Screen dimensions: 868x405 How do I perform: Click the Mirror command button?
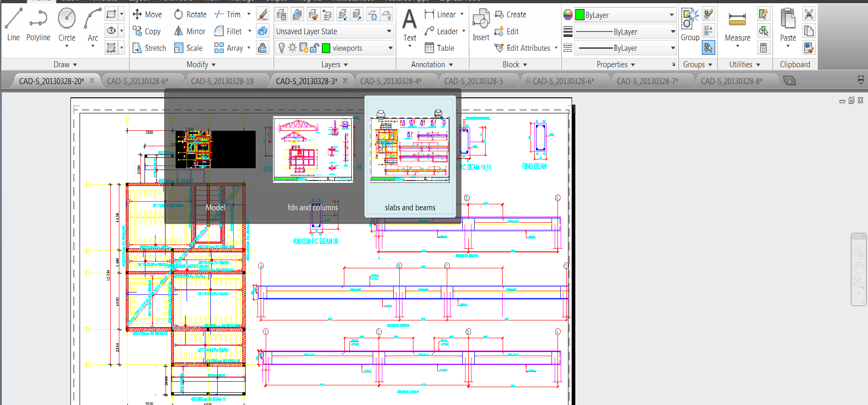(190, 31)
